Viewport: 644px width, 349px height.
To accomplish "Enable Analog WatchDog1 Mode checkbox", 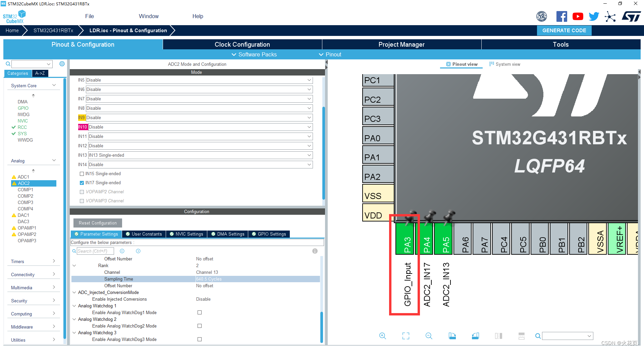I will pos(200,312).
